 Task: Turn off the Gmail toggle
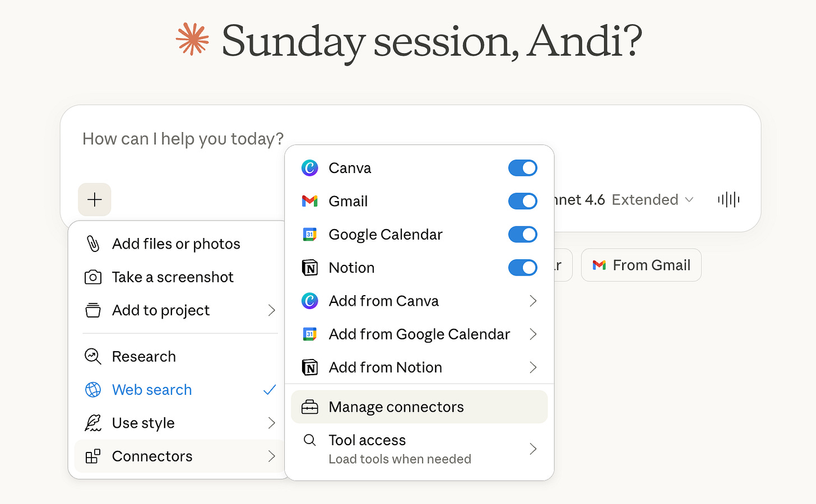pos(522,201)
